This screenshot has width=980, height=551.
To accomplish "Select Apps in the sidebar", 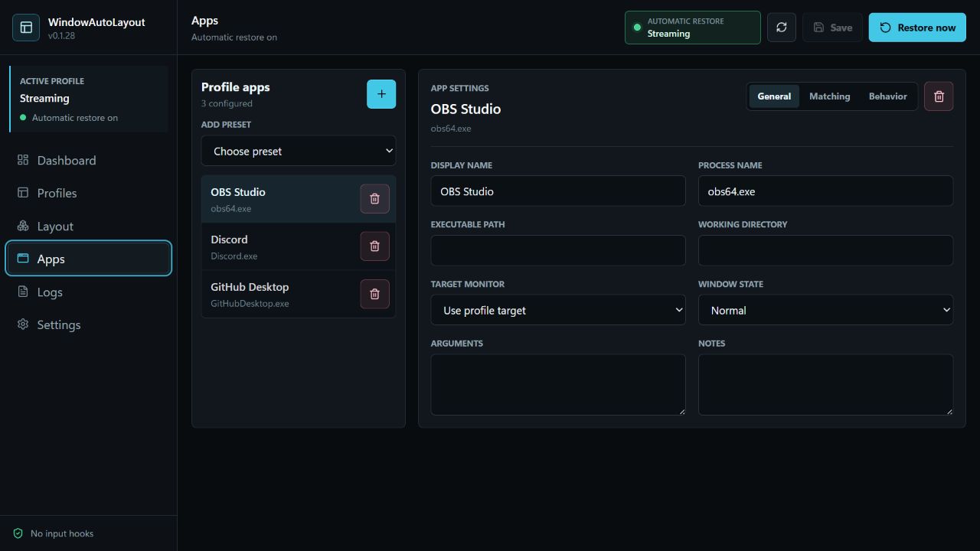I will pos(89,259).
